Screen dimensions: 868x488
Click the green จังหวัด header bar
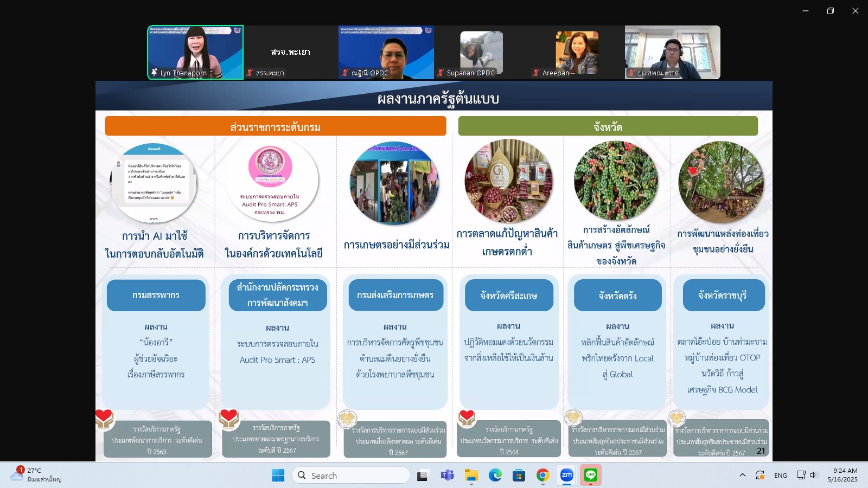[x=608, y=126]
